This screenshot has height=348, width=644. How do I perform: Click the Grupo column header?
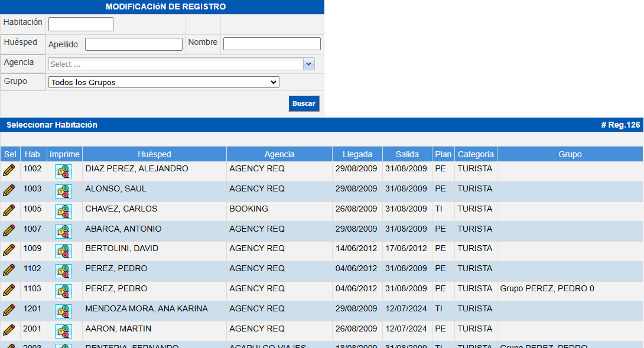(x=570, y=154)
